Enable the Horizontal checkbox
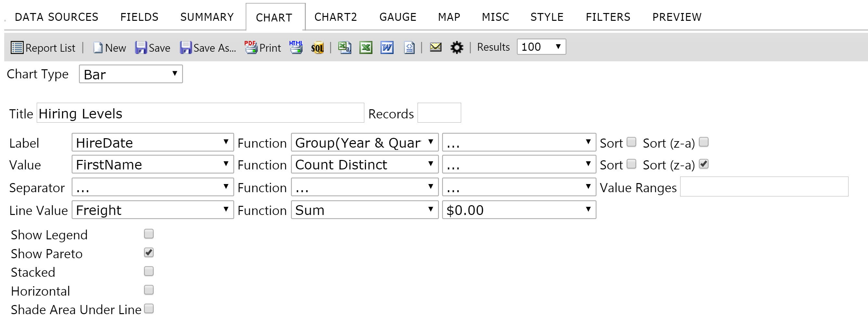The width and height of the screenshot is (868, 319). coord(149,290)
